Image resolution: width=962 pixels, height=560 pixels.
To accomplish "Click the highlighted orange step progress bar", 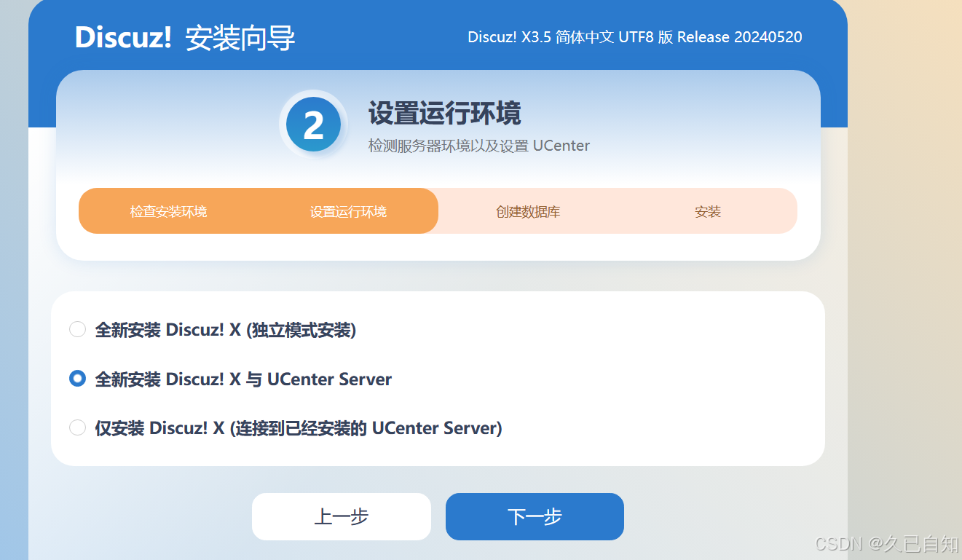I will [x=258, y=210].
